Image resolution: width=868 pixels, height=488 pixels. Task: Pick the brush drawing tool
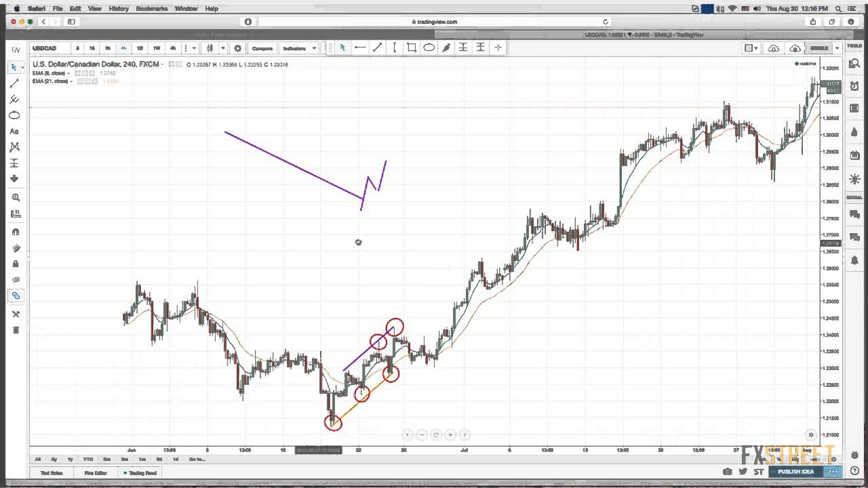click(446, 47)
